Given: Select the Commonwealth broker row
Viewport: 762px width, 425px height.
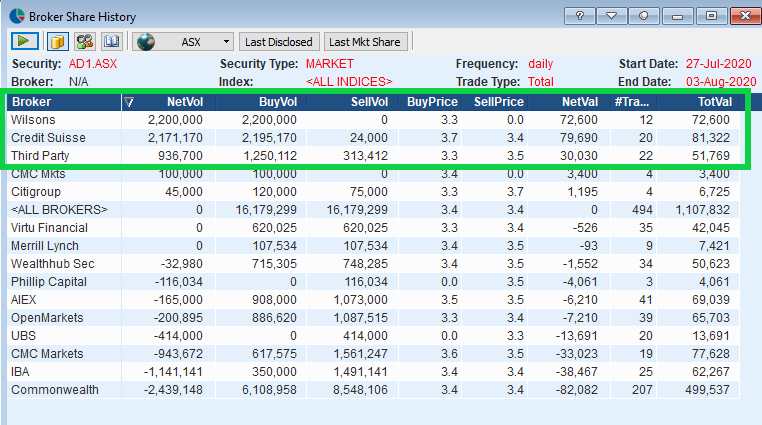Looking at the screenshot, I should [x=373, y=389].
